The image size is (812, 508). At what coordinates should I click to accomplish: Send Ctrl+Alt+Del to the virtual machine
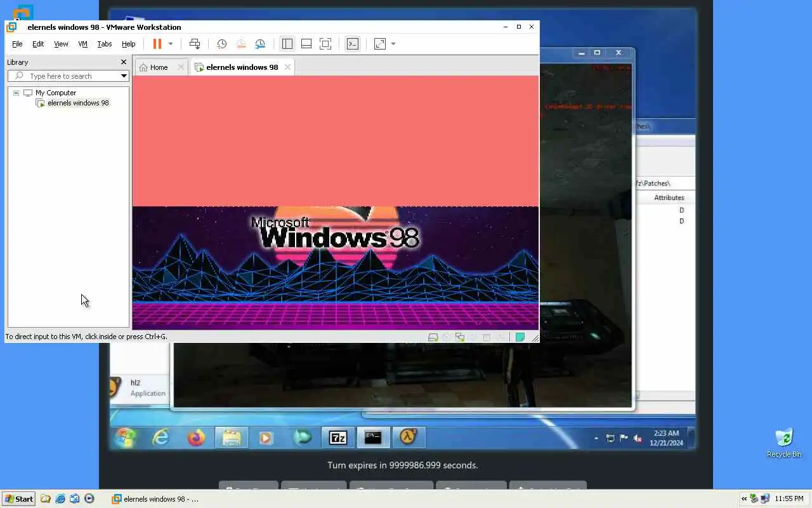pos(195,44)
